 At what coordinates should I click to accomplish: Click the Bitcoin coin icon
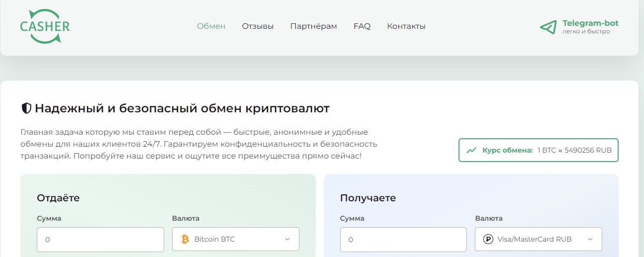coord(185,239)
